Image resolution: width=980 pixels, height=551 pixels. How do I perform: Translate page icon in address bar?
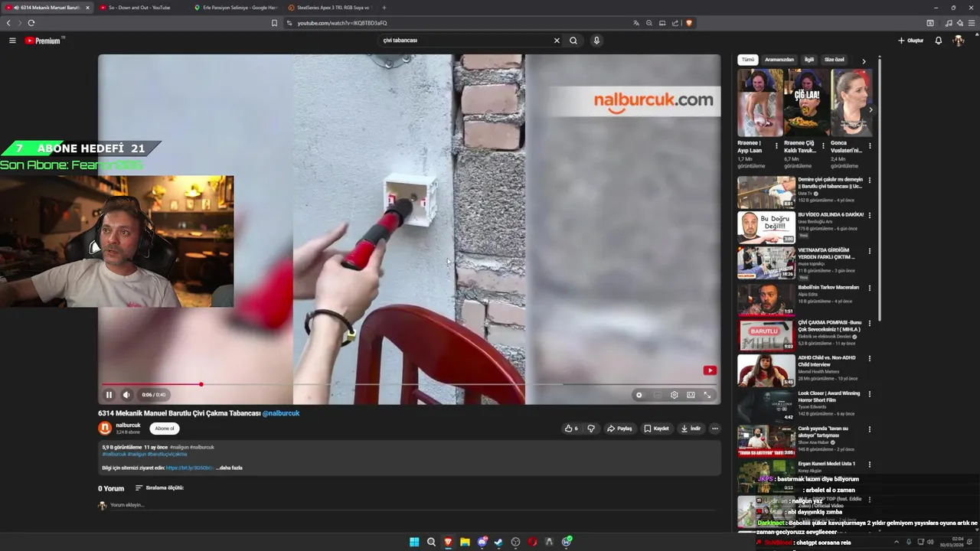pos(635,23)
